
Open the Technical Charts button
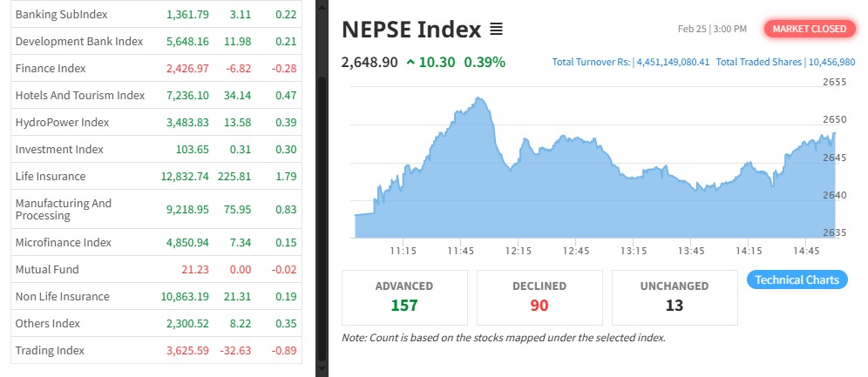(x=797, y=280)
